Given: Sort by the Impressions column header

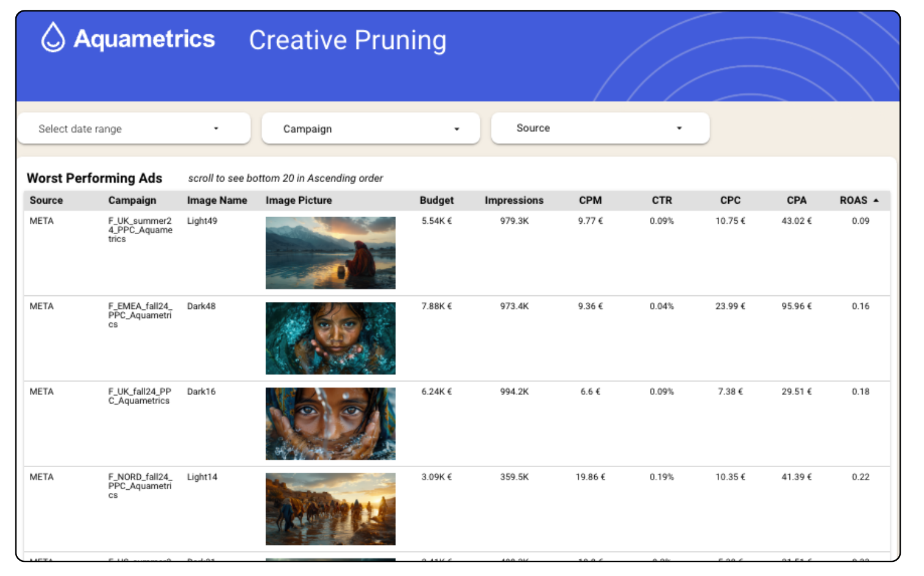Looking at the screenshot, I should (513, 201).
